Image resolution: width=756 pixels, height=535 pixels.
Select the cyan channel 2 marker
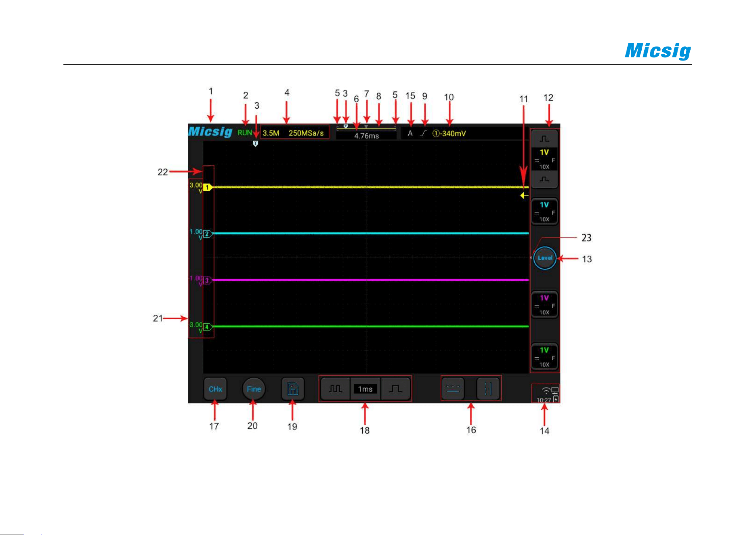[x=208, y=234]
